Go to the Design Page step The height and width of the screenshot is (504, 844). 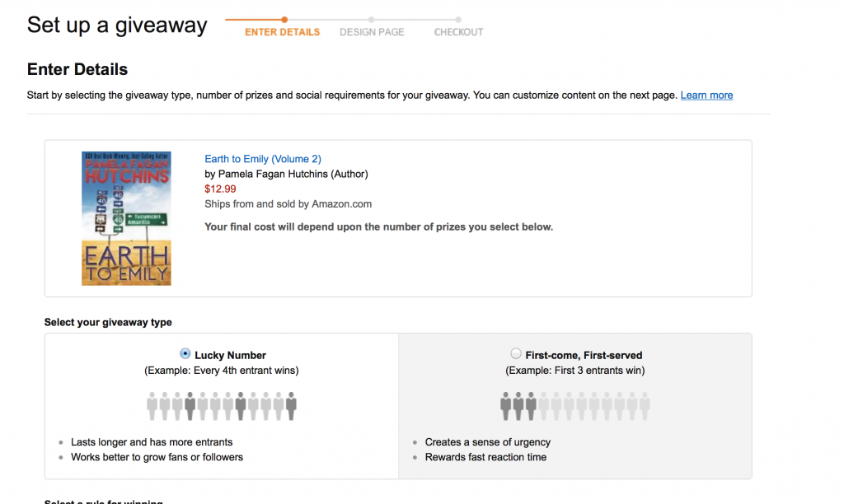pos(372,32)
